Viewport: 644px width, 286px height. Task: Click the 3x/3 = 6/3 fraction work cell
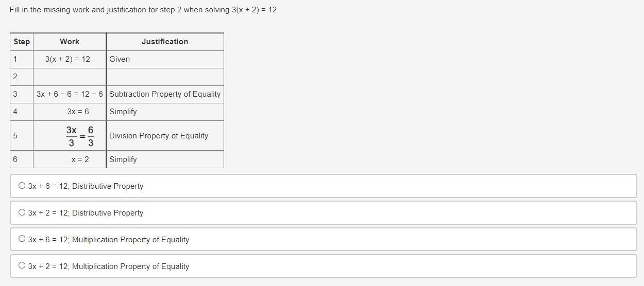click(x=80, y=136)
